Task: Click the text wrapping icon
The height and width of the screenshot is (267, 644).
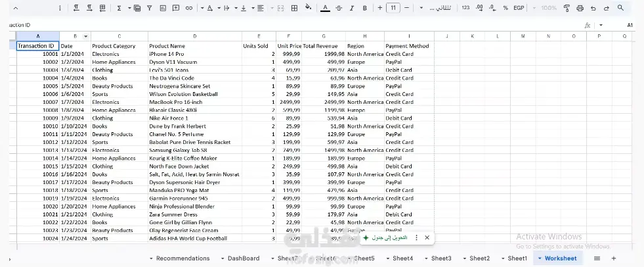Action: tap(226, 8)
